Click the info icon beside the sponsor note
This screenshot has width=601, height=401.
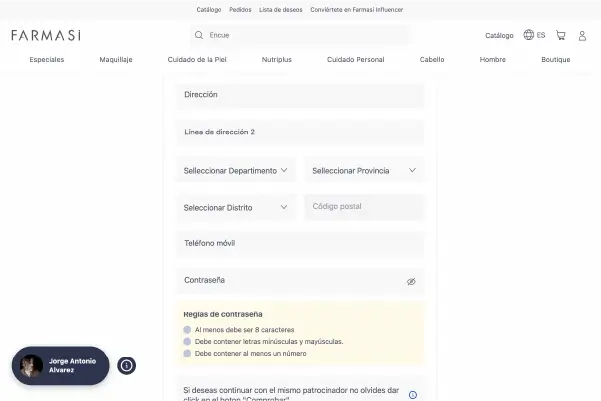point(412,394)
